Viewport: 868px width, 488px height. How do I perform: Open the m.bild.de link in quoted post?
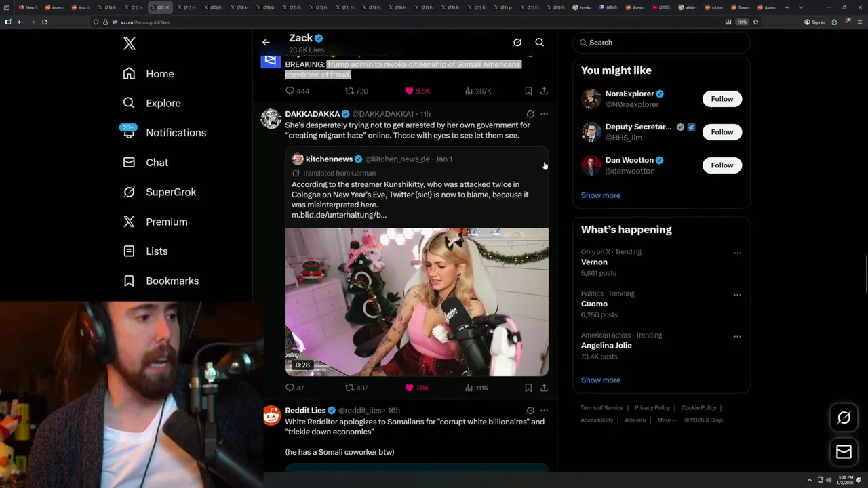tap(339, 215)
